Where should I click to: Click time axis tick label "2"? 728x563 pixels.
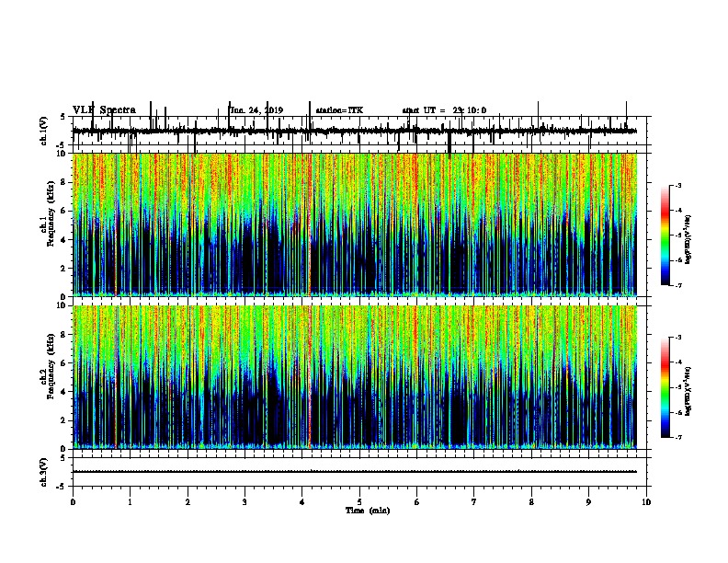click(188, 501)
